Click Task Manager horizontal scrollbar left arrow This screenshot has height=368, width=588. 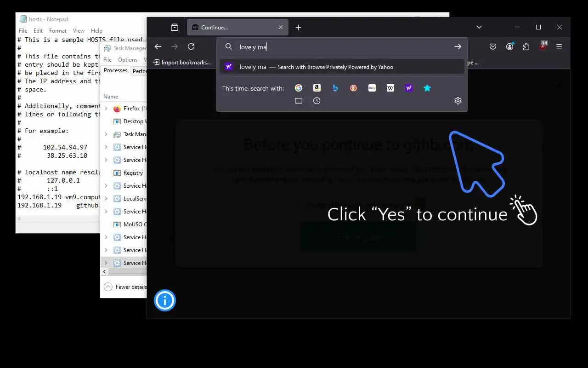[x=104, y=272]
